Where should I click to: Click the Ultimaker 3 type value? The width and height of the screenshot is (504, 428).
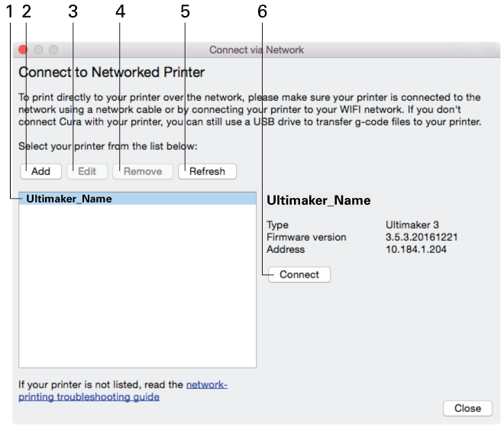tap(412, 225)
